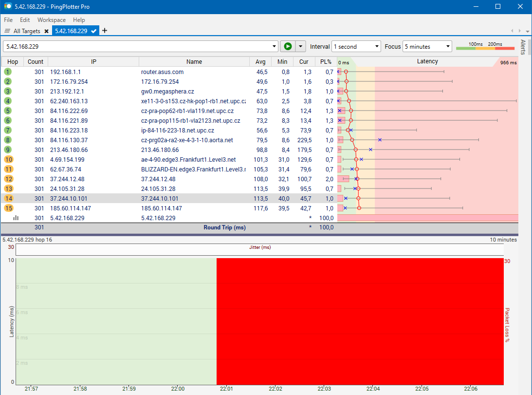Click the Cur column header
This screenshot has height=395, width=532.
pos(304,61)
